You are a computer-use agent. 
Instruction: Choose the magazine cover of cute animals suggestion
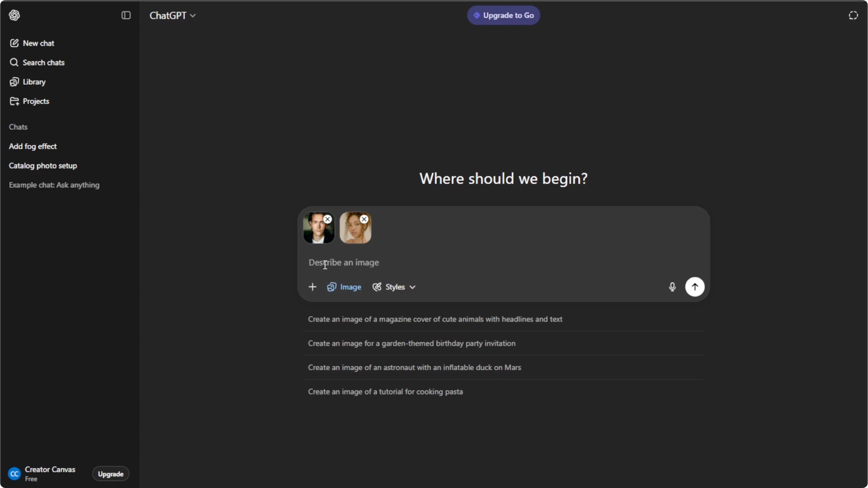503,319
